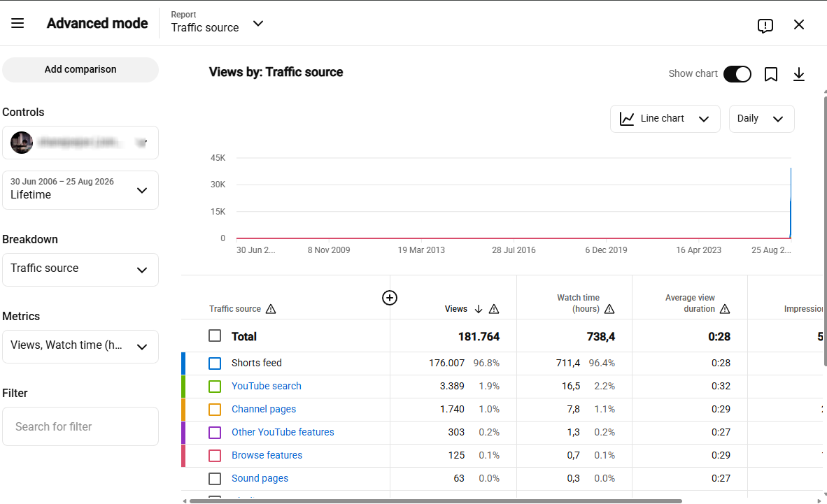Download the report with the download icon
Screen dimensions: 827x504
coord(798,74)
